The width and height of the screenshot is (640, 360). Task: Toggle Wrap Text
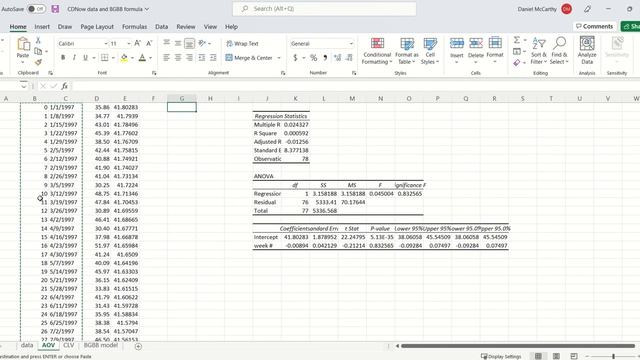point(242,44)
